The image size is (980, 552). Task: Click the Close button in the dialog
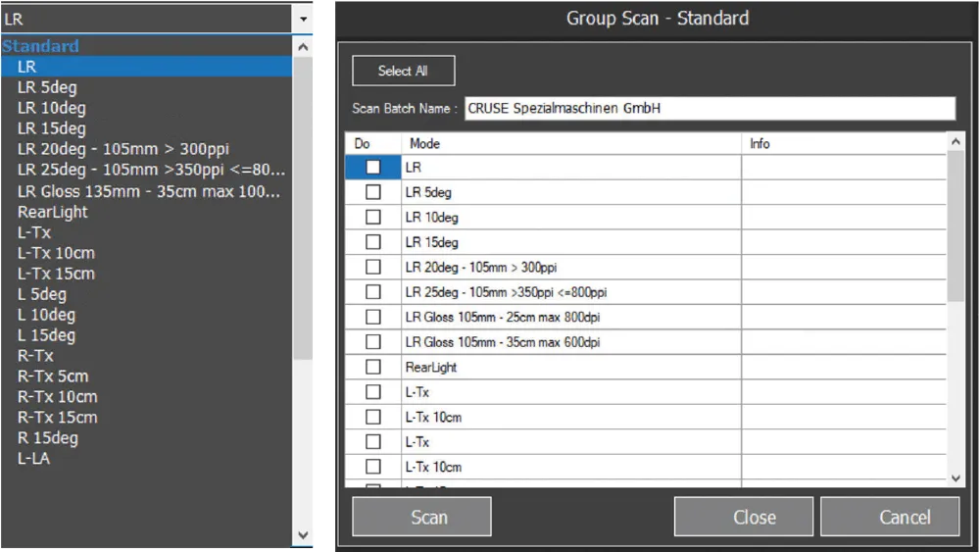pyautogui.click(x=754, y=517)
